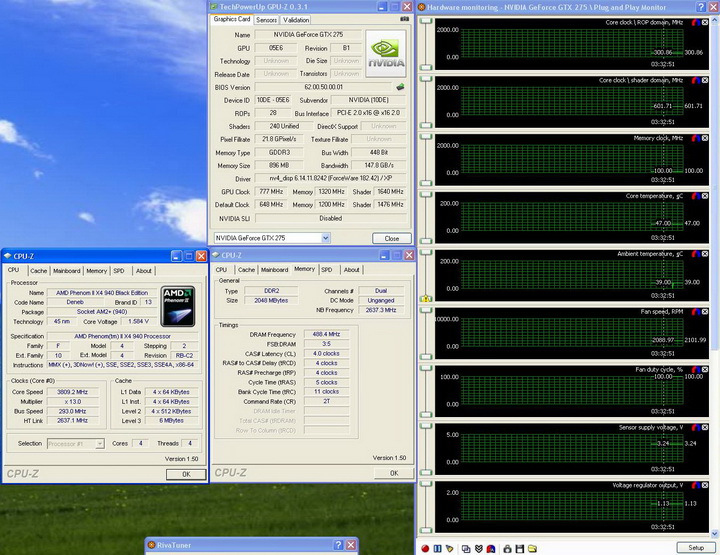Screen dimensions: 720x555
Task: Pause hardware monitoring with the pause icon
Action: tap(437, 549)
